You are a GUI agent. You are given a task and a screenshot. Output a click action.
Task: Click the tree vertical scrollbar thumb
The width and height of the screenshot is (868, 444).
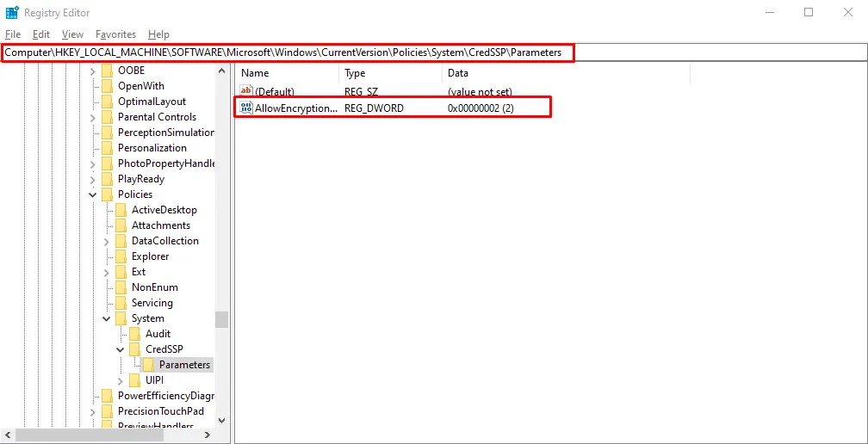[x=221, y=320]
